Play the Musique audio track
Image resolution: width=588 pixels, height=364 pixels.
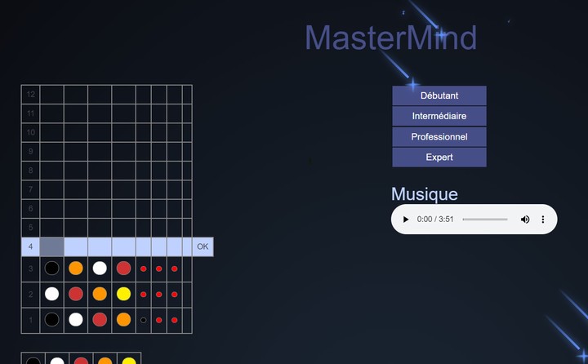click(405, 220)
